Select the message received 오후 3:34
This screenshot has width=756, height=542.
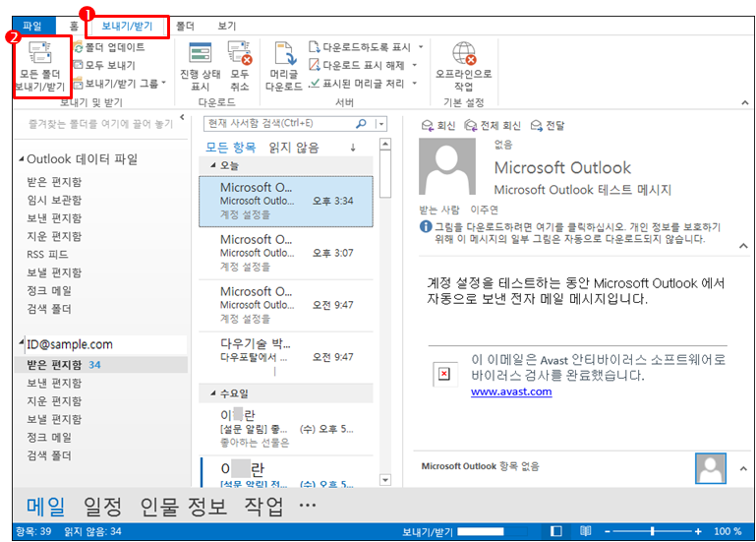pyautogui.click(x=286, y=202)
